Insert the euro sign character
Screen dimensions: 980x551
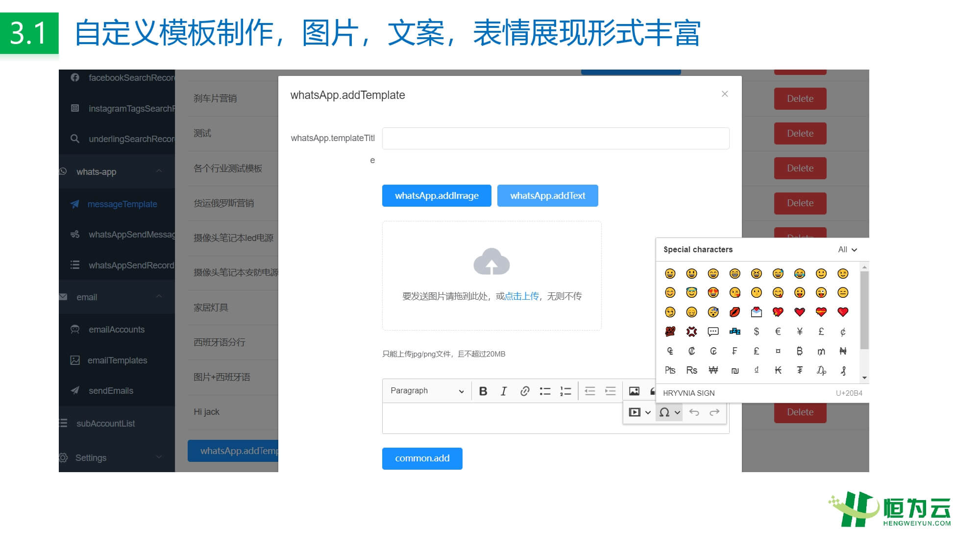point(778,332)
